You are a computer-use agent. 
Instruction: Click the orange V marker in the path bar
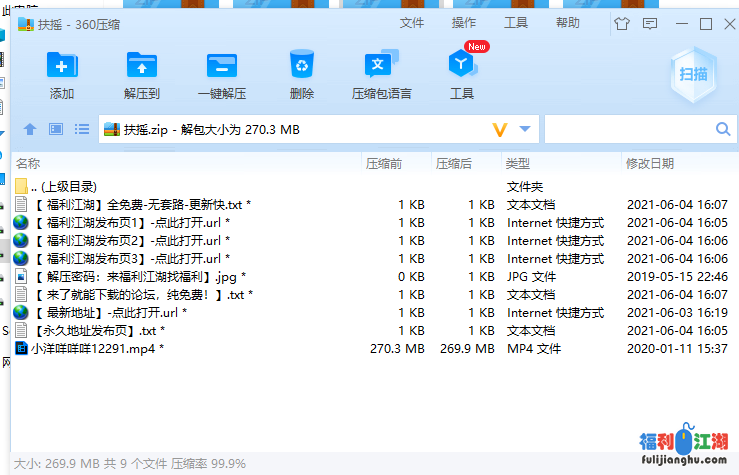point(500,130)
